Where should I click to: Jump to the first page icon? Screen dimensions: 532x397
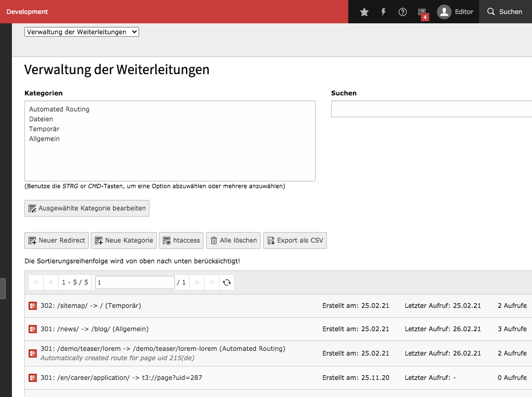click(35, 282)
